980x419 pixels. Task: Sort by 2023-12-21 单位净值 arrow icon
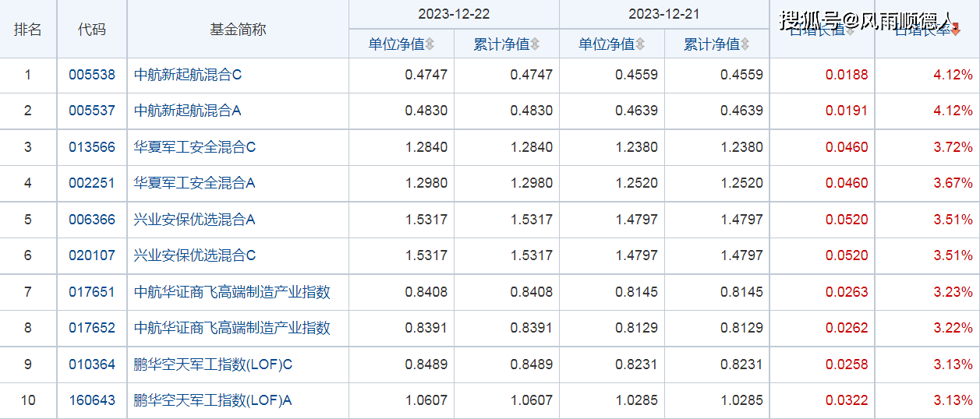(x=640, y=44)
